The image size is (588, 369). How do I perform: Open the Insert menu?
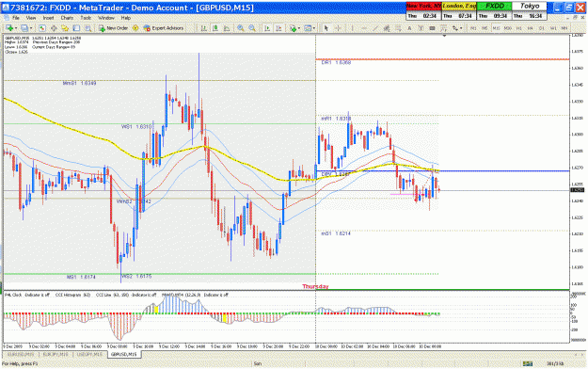48,18
